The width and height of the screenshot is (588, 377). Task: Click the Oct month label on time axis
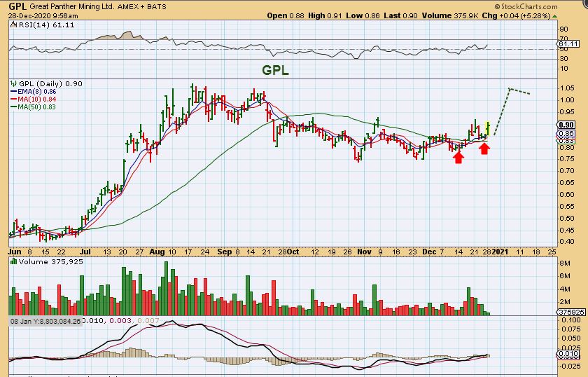pyautogui.click(x=293, y=252)
